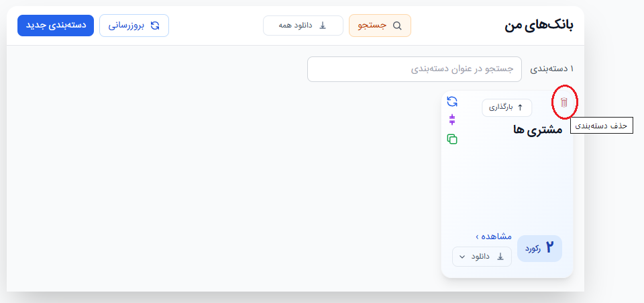Click the magnifier icon in the جستجو button
This screenshot has height=303, width=644.
[x=397, y=26]
